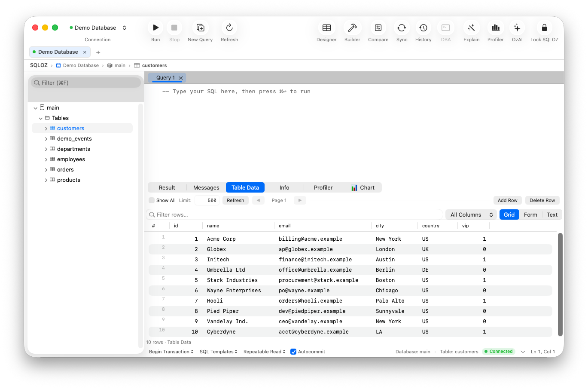The width and height of the screenshot is (588, 389).
Task: Open the OzAI assistant
Action: tap(517, 28)
